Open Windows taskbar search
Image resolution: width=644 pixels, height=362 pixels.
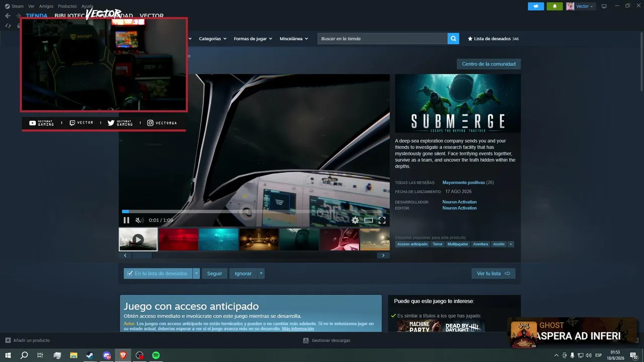[24, 355]
